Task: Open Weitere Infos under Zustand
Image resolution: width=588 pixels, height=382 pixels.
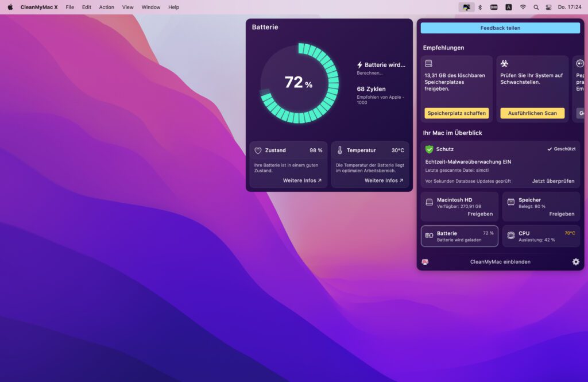Action: (x=302, y=180)
